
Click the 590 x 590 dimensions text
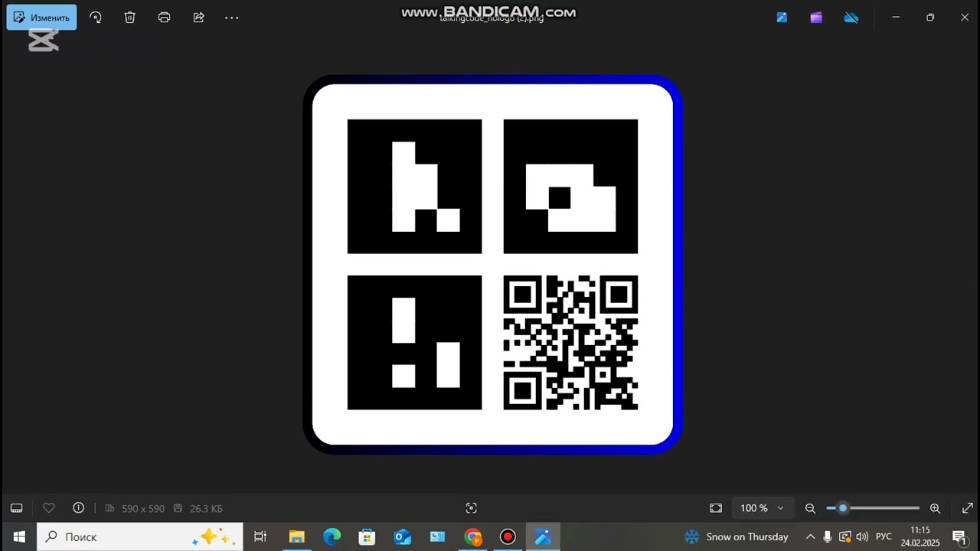coord(143,509)
